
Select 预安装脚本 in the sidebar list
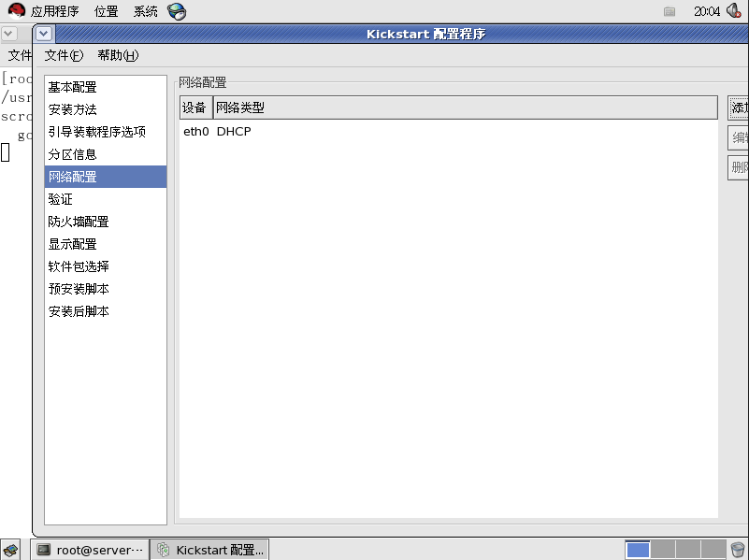(106, 289)
